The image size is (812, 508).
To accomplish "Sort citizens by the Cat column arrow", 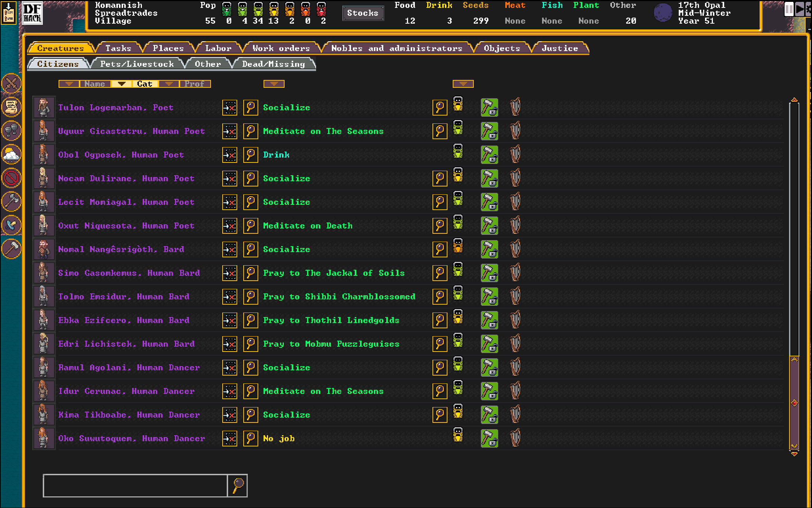I will 121,84.
